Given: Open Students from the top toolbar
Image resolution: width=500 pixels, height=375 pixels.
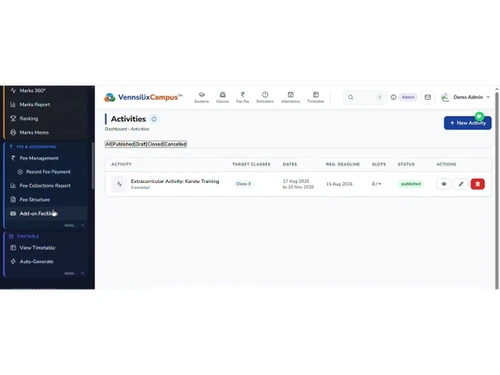Looking at the screenshot, I should tap(202, 97).
